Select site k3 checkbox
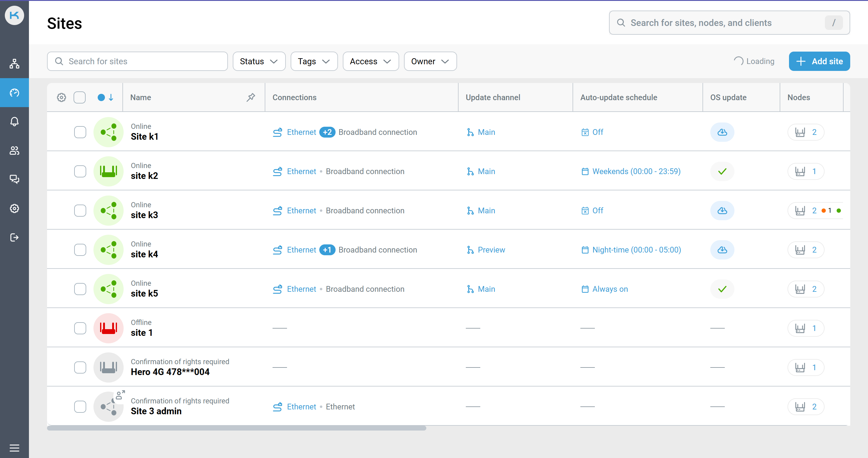 [80, 211]
